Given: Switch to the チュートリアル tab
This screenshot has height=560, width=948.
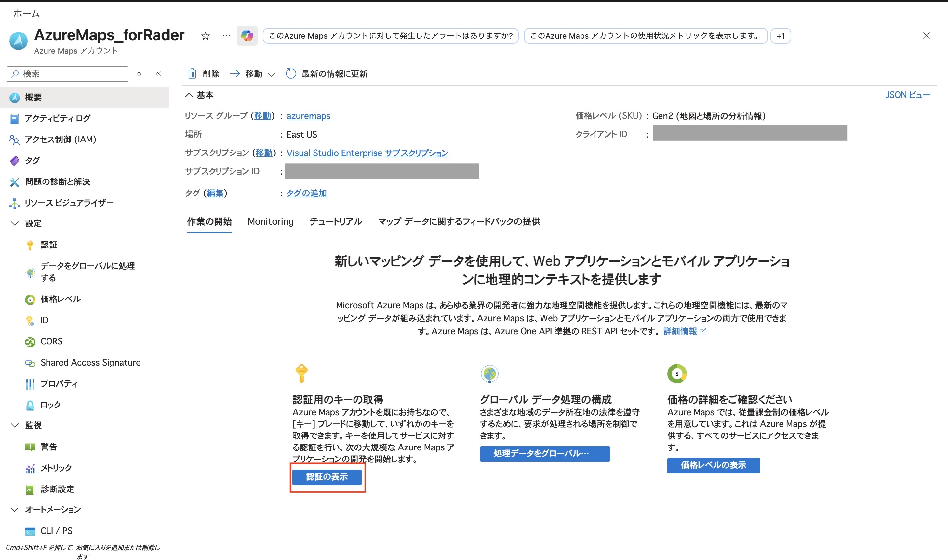Looking at the screenshot, I should [x=336, y=221].
